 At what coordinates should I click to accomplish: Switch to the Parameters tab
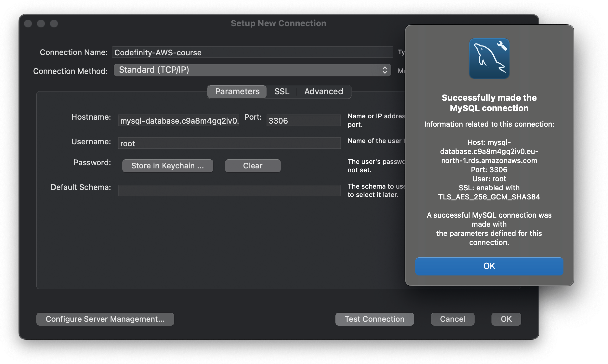point(237,91)
